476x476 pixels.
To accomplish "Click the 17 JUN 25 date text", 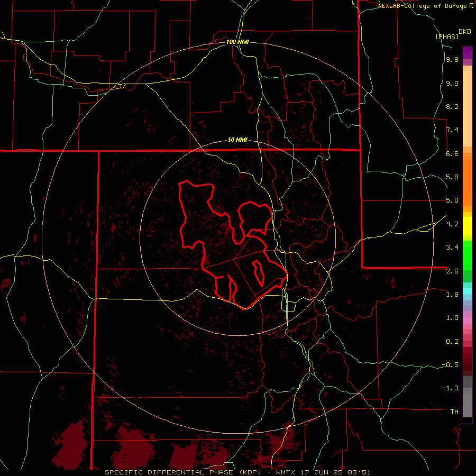I will (x=322, y=472).
